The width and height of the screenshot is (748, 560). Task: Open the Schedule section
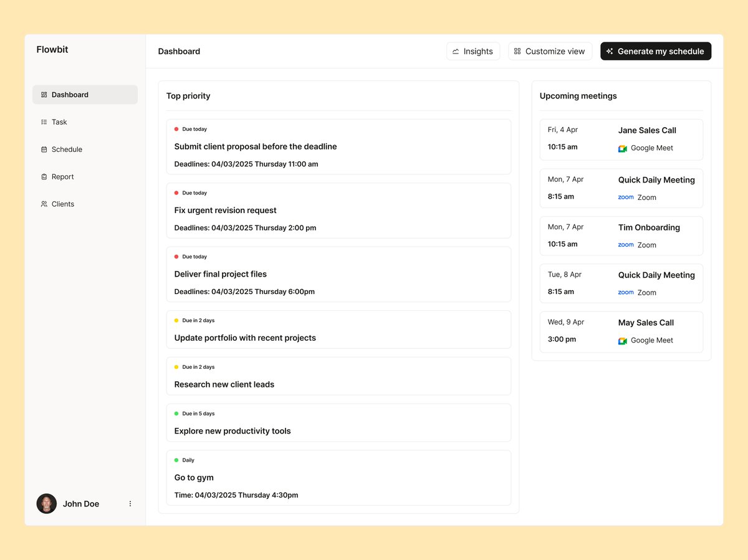(85, 149)
